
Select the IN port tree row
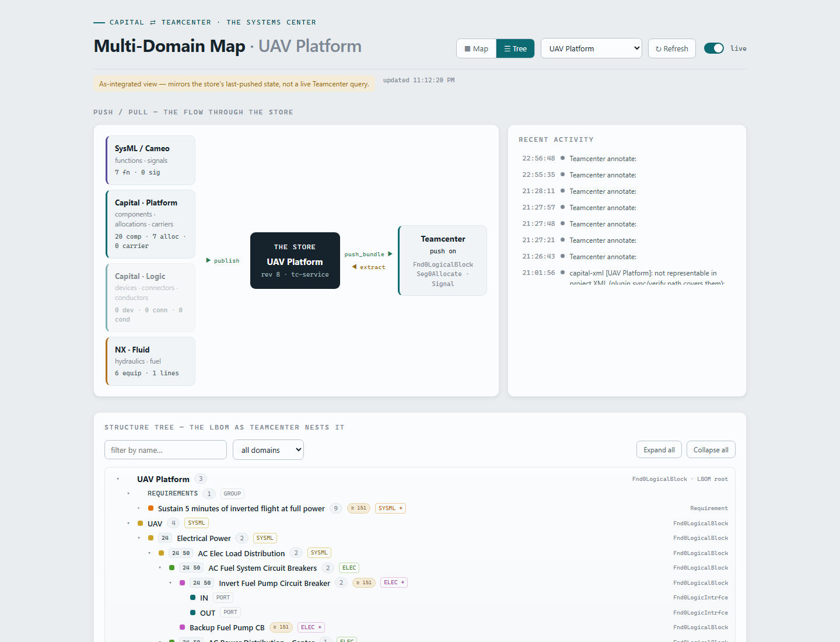420,598
